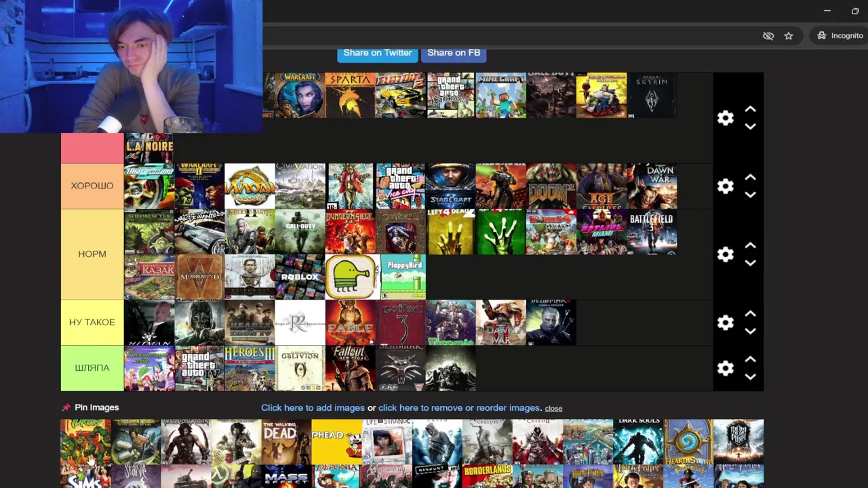Select the Oblivion cover

300,368
